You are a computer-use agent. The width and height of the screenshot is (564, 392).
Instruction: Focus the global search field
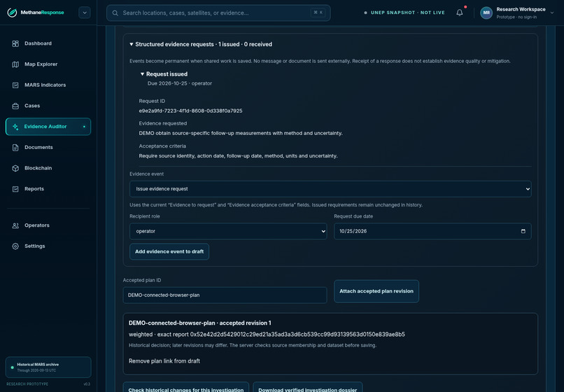(218, 13)
